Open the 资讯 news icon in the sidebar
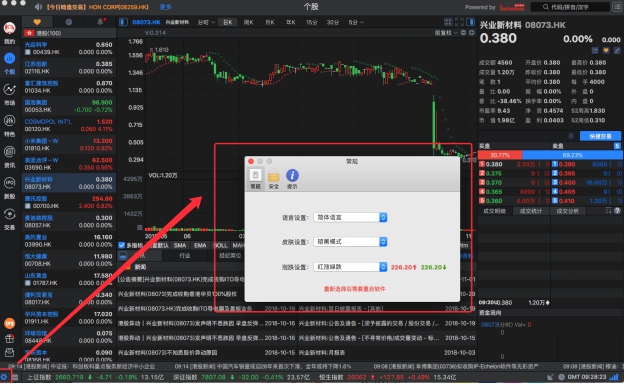Image resolution: width=624 pixels, height=384 pixels. 10,151
